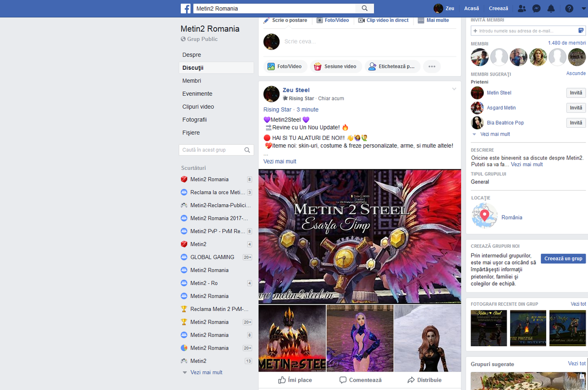Go to Acasă home page
The width and height of the screenshot is (588, 390).
472,8
